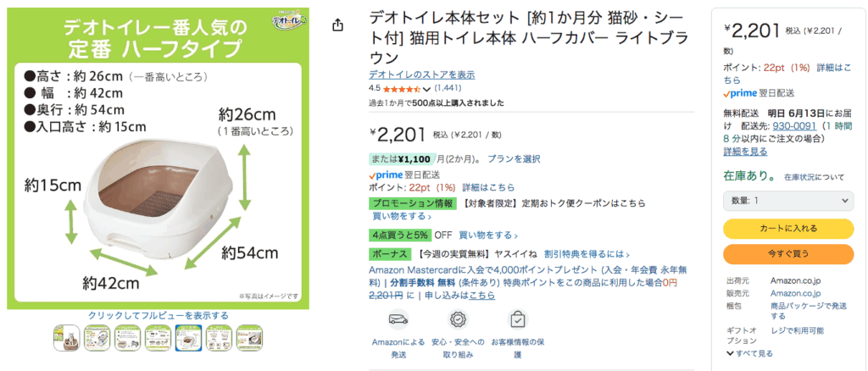Expand すべて見る in the seller info
Image resolution: width=868 pixels, height=371 pixels.
click(x=749, y=353)
